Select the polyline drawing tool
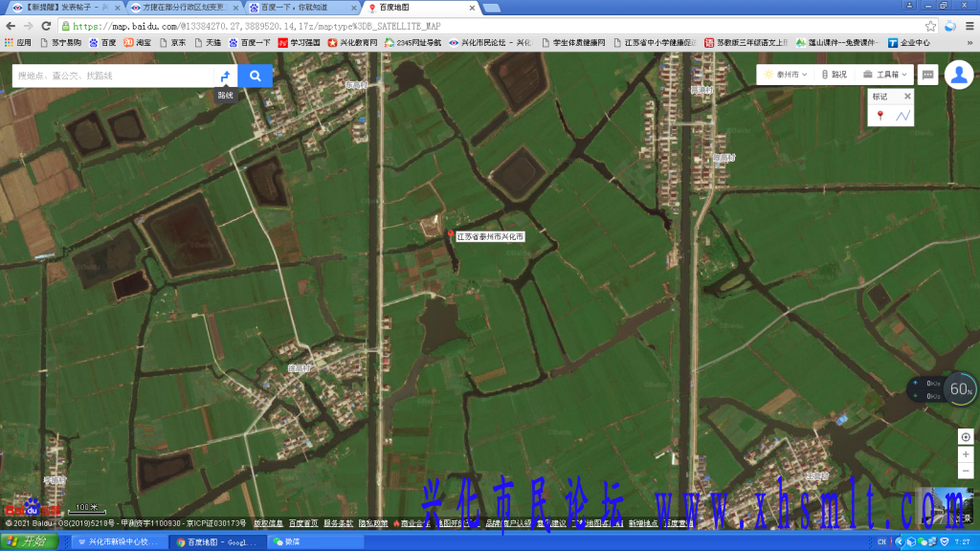This screenshot has width=980, height=551. tap(902, 116)
